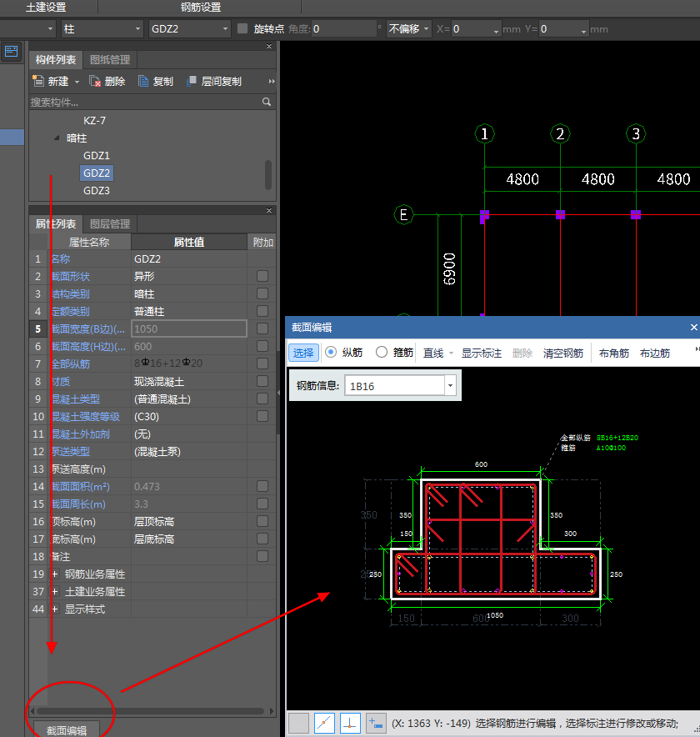The height and width of the screenshot is (737, 700).
Task: Switch to the 图纸管理 tab
Action: coord(110,60)
